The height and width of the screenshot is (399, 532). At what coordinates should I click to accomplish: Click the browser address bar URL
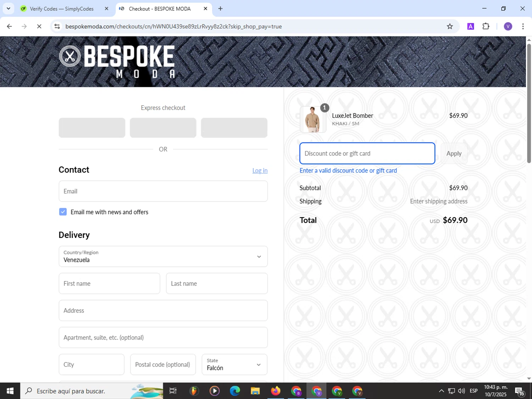pos(173,26)
